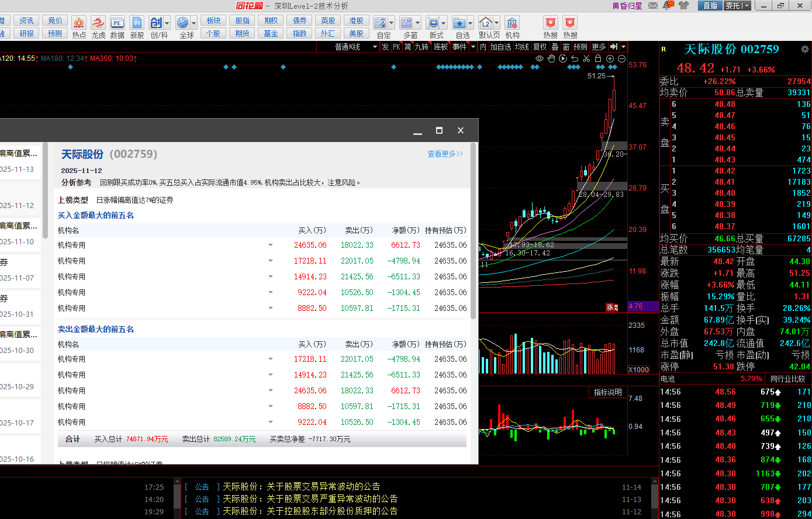Viewport: 812px width, 519px height.
Task: Click the skin shirt icon in title bar
Action: (x=684, y=6)
